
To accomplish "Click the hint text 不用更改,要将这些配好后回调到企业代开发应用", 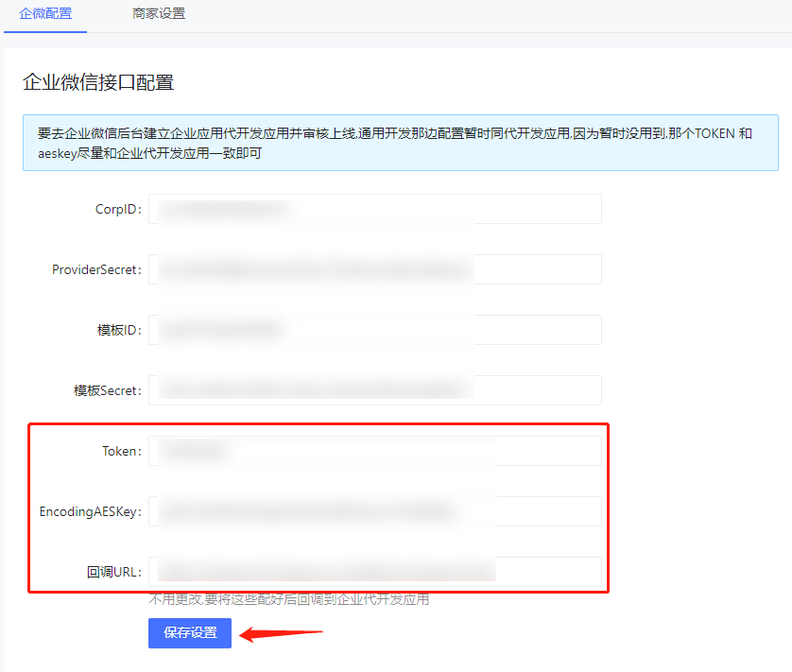I will [289, 599].
